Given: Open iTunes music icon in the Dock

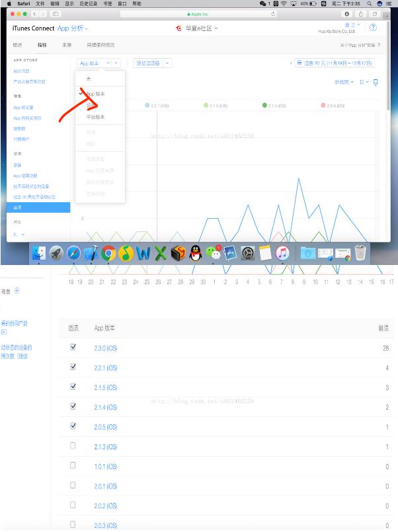Looking at the screenshot, I should [282, 253].
